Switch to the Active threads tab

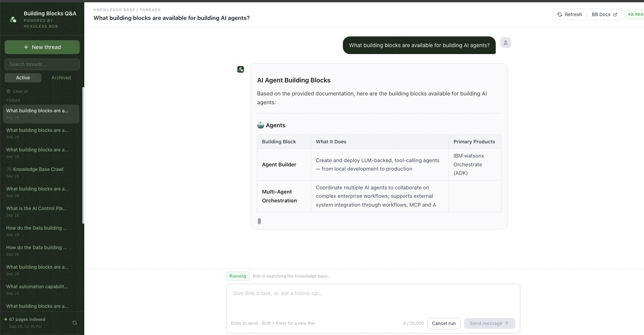pyautogui.click(x=23, y=78)
